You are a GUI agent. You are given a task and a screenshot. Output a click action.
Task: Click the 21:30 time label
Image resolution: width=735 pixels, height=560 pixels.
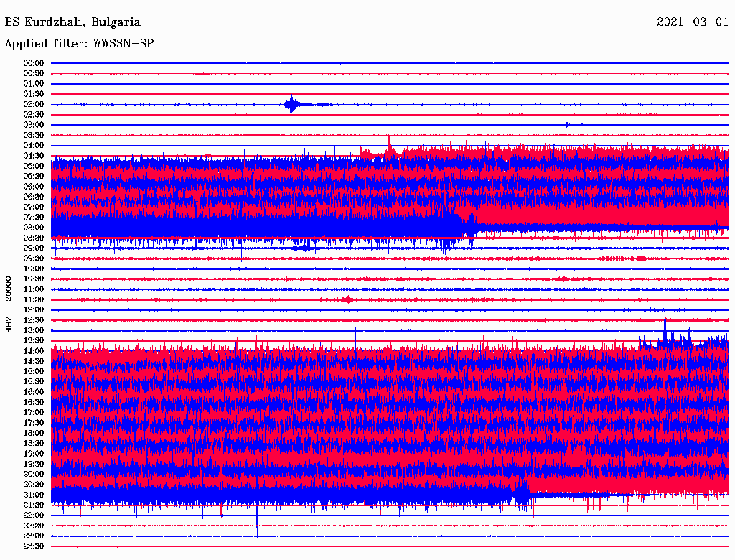(34, 505)
